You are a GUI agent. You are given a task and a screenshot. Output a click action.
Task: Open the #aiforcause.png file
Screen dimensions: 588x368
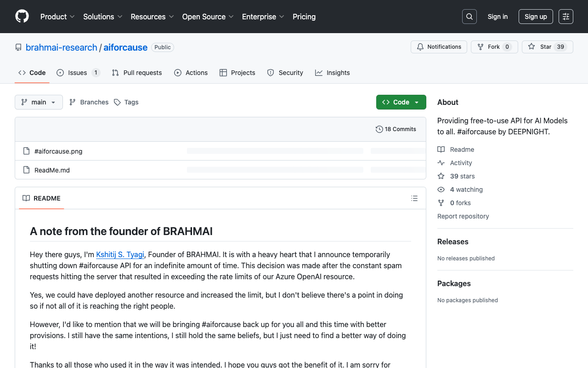[x=58, y=151]
